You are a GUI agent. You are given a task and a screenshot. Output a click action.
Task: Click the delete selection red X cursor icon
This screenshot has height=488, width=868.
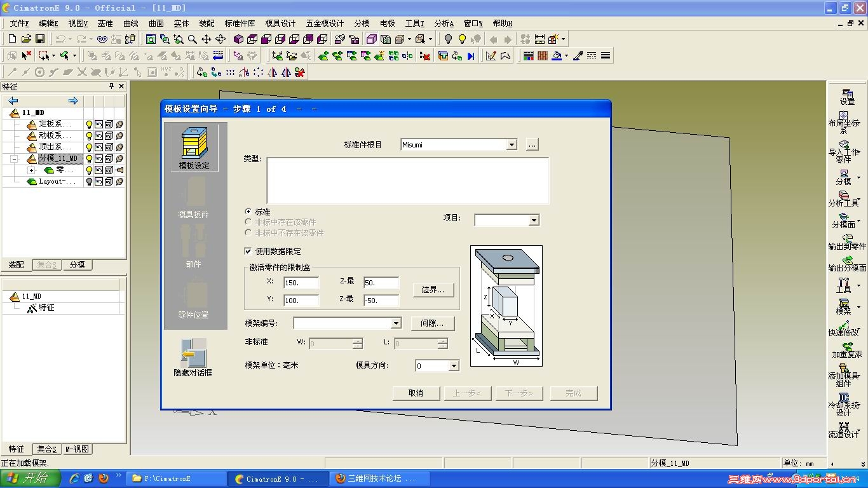click(26, 56)
